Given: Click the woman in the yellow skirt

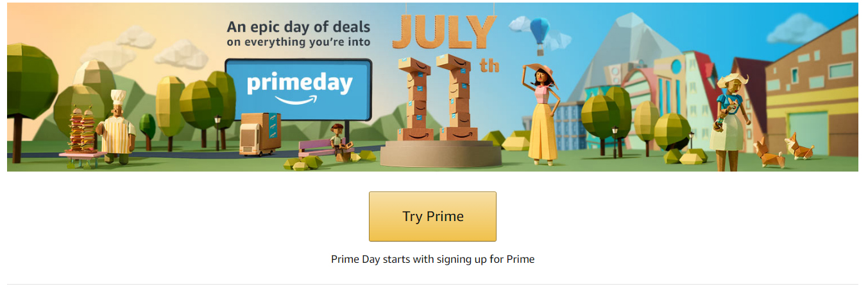Looking at the screenshot, I should pyautogui.click(x=541, y=114).
